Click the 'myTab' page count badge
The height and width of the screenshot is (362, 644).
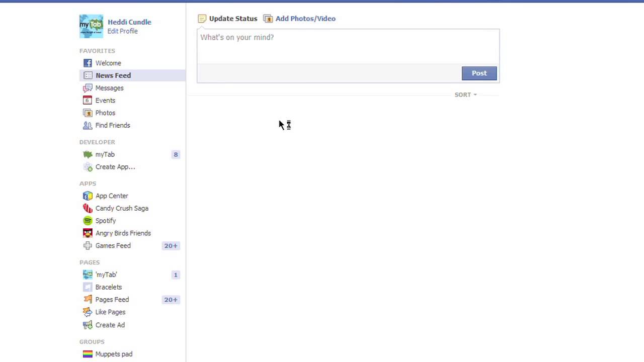(x=176, y=275)
